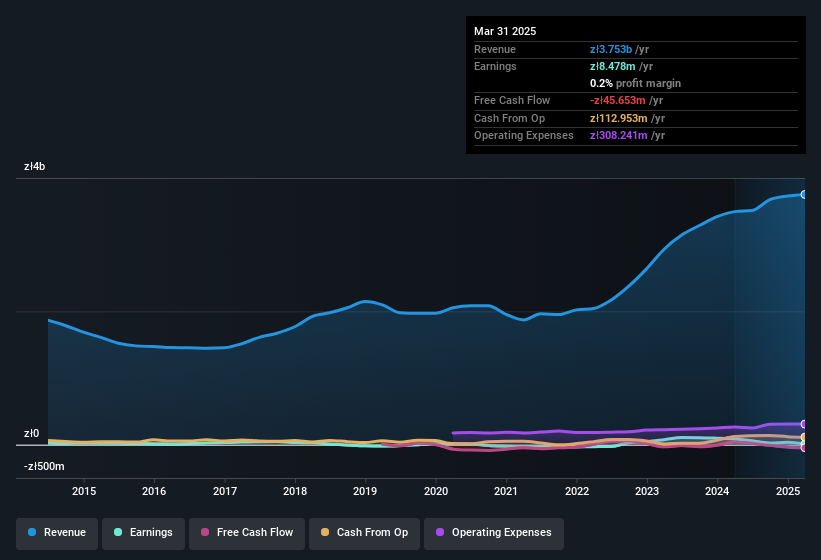This screenshot has width=821, height=560.
Task: Click the orange Cash From Op endpoint marker
Action: (x=804, y=437)
